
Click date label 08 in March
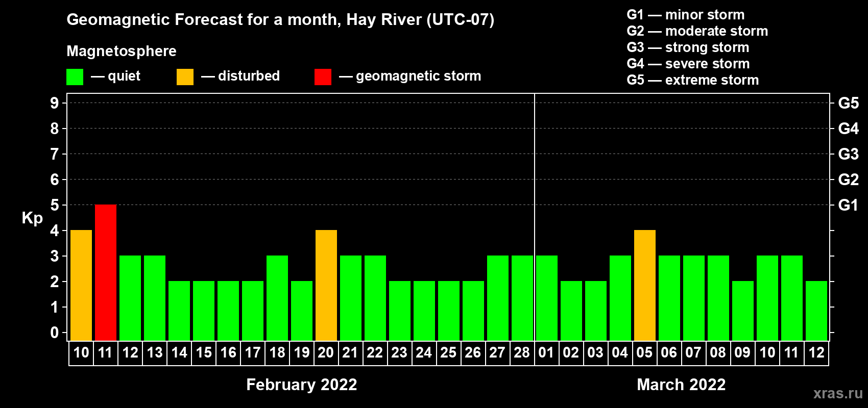[x=718, y=352]
